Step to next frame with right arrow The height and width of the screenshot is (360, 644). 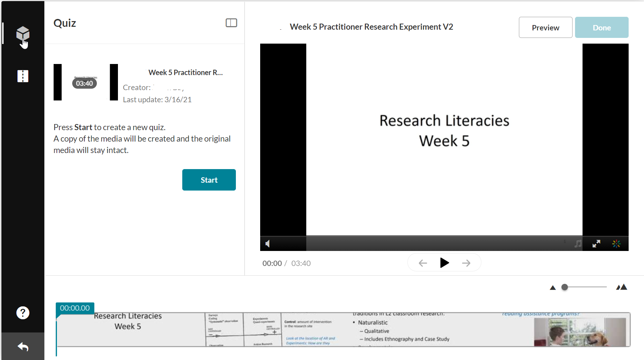point(466,263)
